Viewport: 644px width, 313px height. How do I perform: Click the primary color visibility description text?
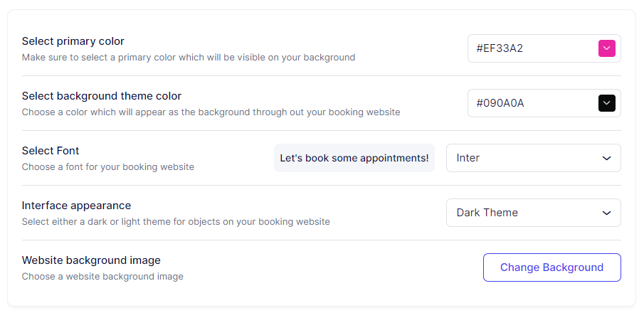coord(188,57)
